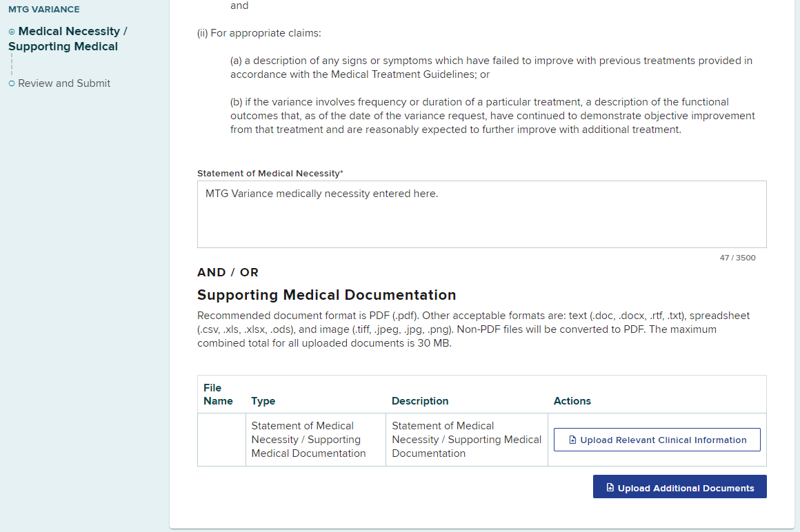800x532 pixels.
Task: Click the AND / OR heading
Action: [x=228, y=272]
